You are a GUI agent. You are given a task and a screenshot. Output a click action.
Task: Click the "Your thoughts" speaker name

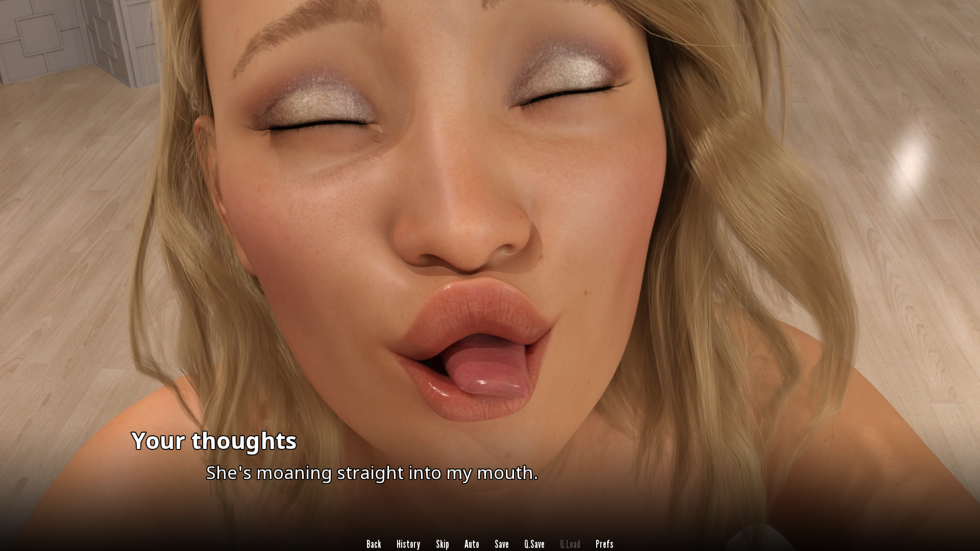[214, 441]
